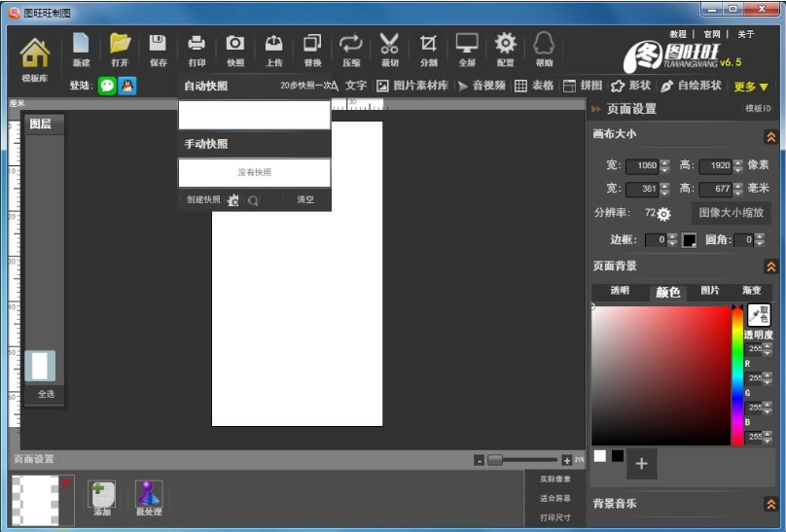Add a page with the 添加 icon
The height and width of the screenshot is (532, 786).
(102, 498)
